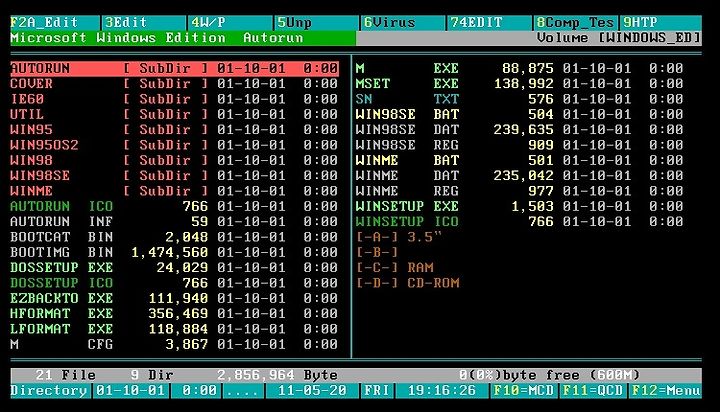Image resolution: width=720 pixels, height=412 pixels.
Task: Launch the 6Virus menu item
Action: coord(403,23)
